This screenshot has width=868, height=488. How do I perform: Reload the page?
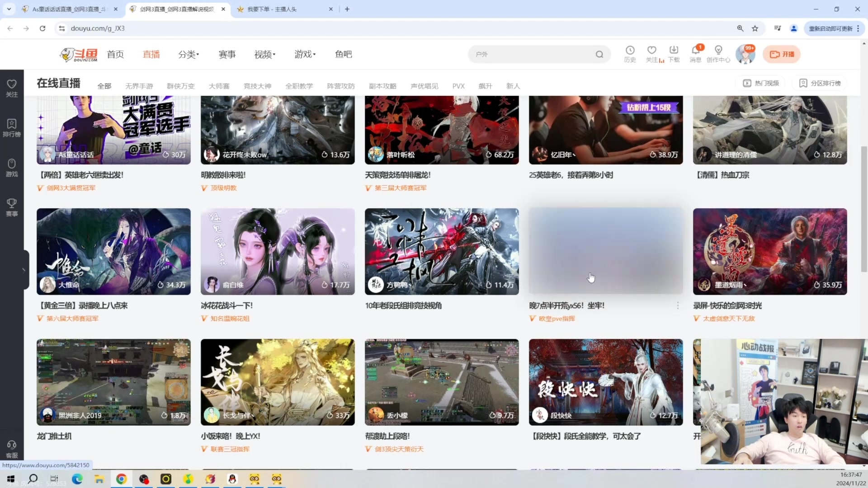(42, 28)
